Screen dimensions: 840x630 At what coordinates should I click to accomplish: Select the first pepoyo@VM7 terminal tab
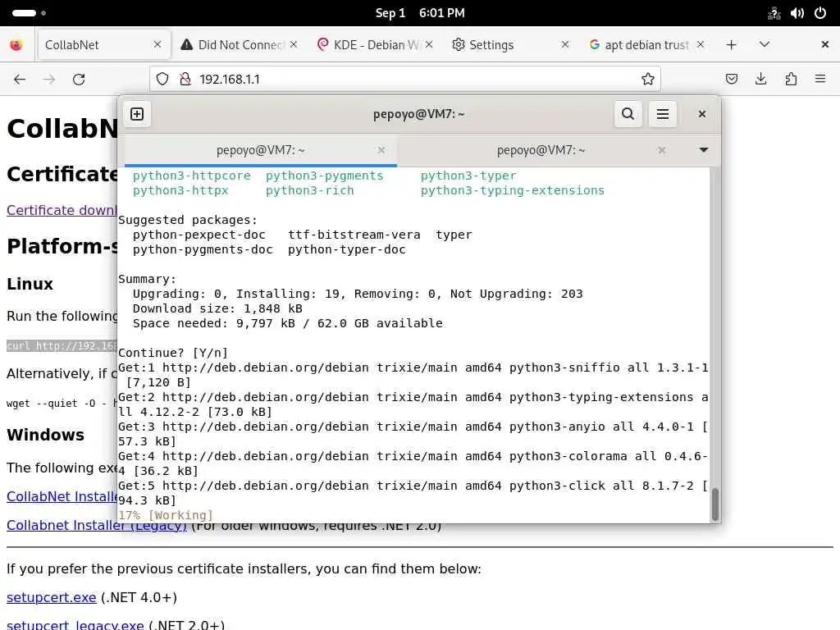pyautogui.click(x=260, y=151)
